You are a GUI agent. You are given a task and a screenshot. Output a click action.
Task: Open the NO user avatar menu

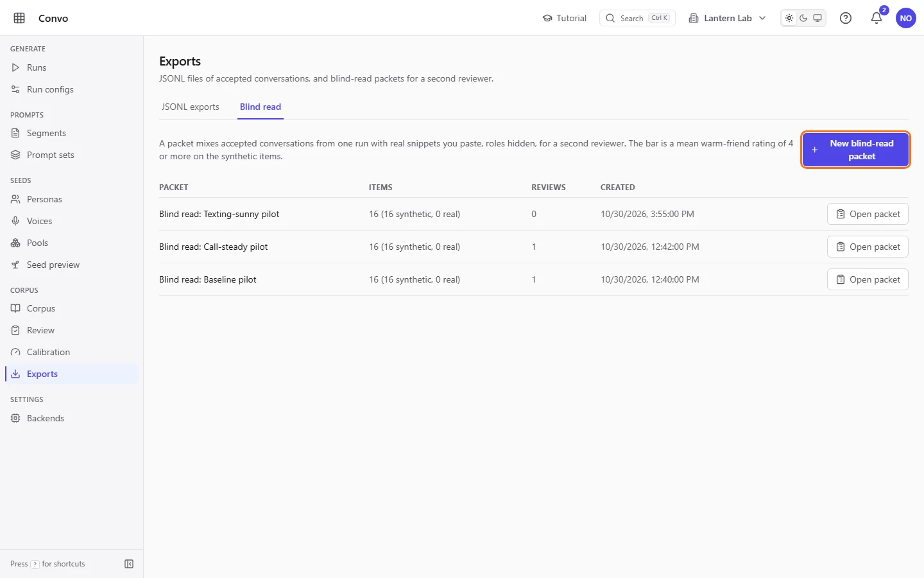click(906, 18)
